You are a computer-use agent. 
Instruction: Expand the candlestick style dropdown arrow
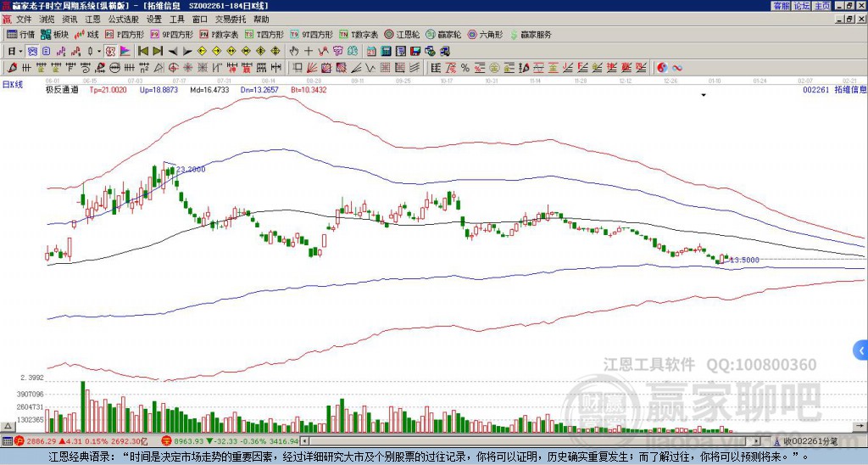[x=99, y=52]
